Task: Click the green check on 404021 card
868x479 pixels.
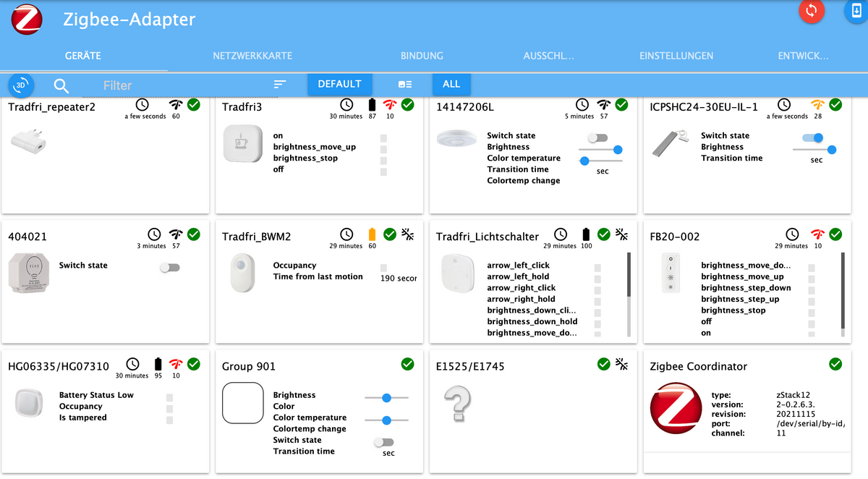Action: click(x=193, y=234)
